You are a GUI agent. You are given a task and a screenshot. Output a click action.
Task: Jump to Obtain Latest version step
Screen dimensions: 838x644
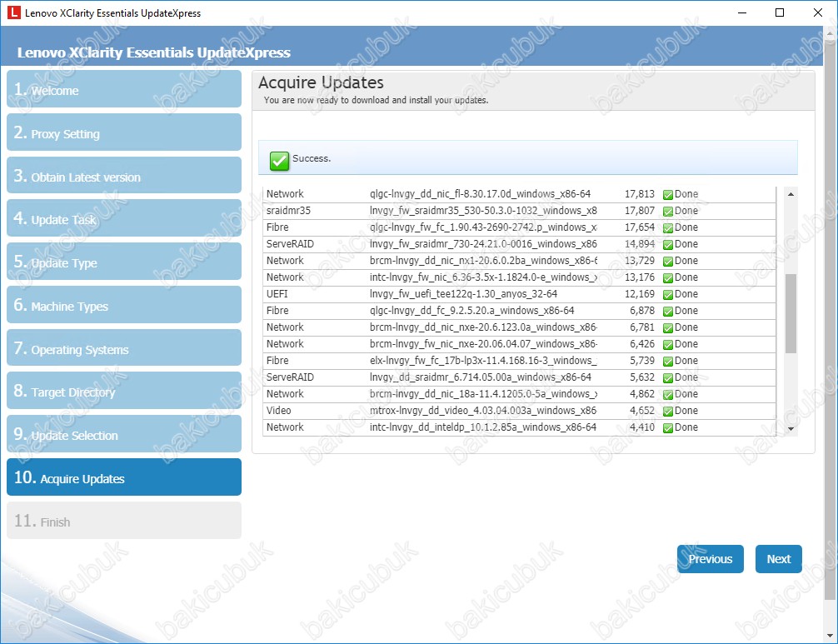click(124, 175)
